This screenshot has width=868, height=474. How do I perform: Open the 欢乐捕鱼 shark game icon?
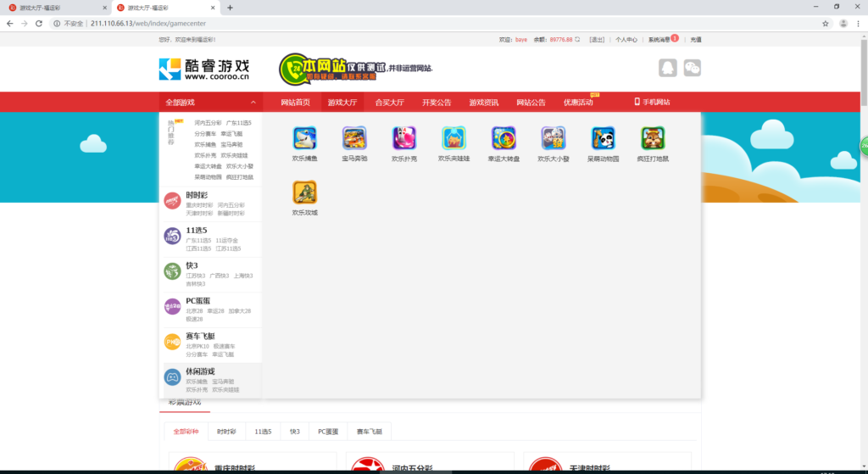(x=304, y=138)
